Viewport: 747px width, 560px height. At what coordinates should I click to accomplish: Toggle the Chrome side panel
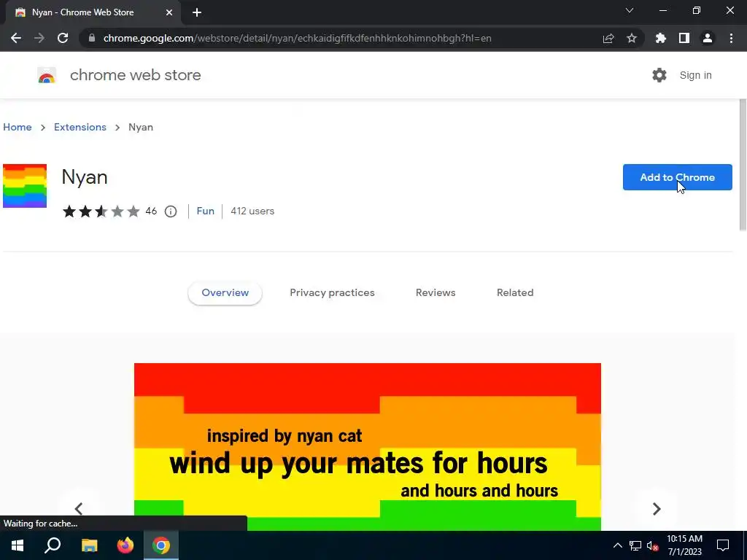tap(684, 38)
